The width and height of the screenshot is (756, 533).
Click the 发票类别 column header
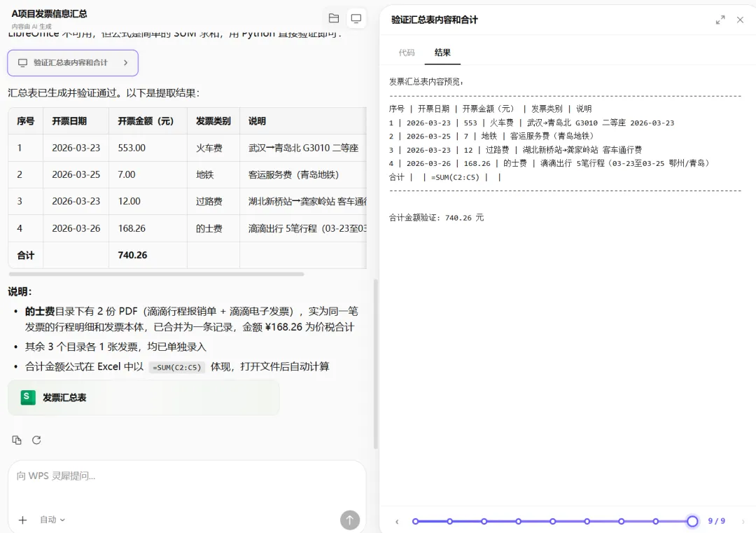point(213,121)
